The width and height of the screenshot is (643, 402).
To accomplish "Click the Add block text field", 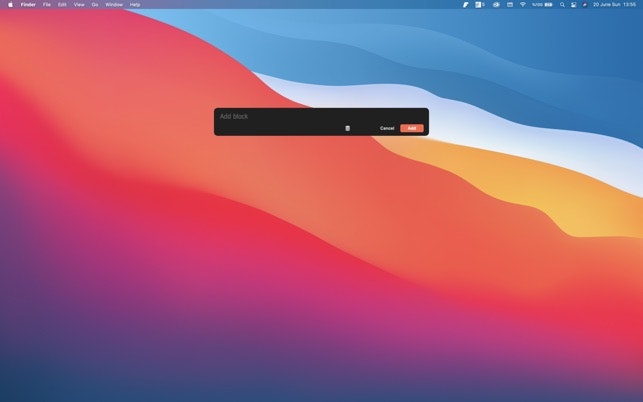I will 321,116.
